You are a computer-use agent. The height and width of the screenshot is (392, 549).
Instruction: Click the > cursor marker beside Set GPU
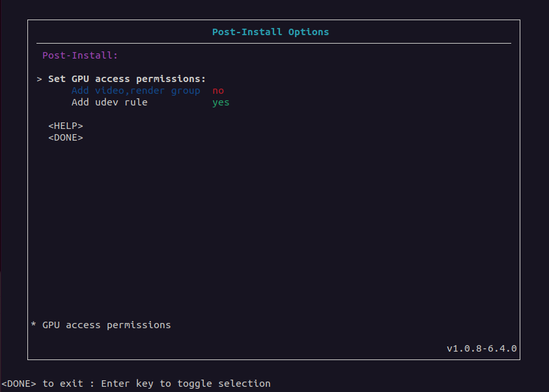[40, 79]
